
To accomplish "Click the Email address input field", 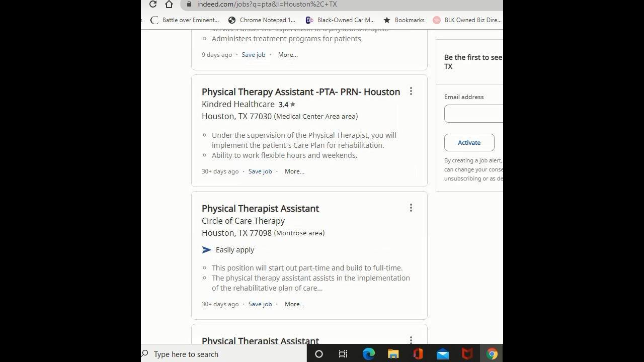I will coord(473,114).
